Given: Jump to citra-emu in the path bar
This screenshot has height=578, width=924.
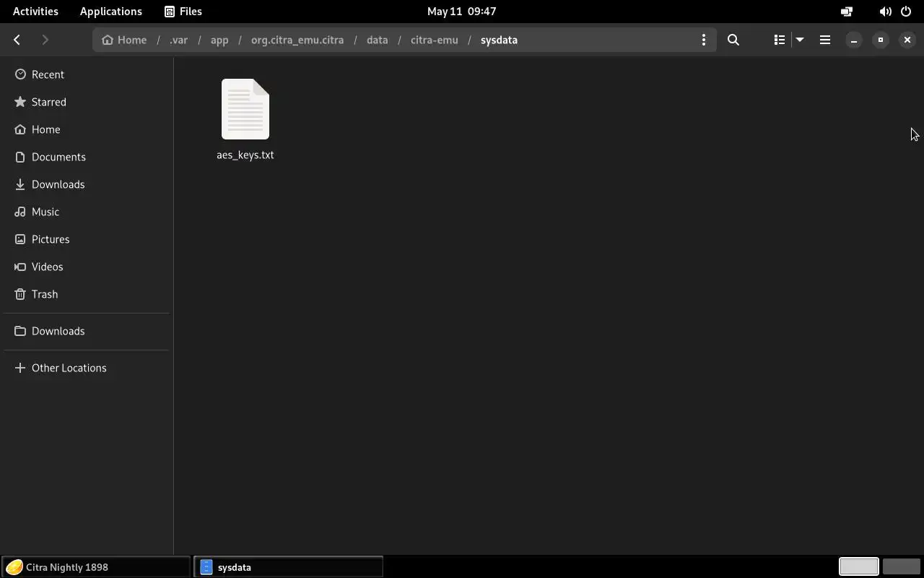Looking at the screenshot, I should point(435,40).
